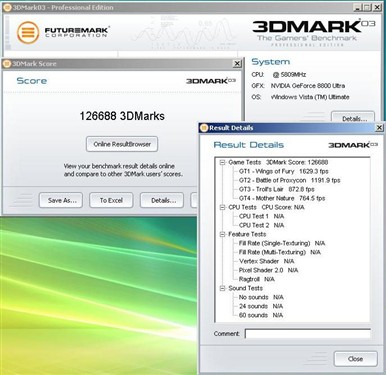Close the 3DMark Score window
The image size is (386, 375).
[x=237, y=64]
